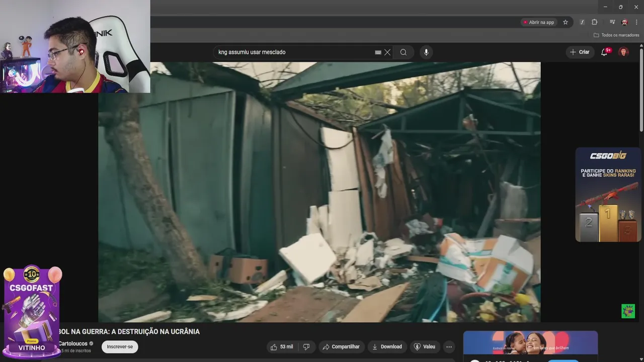Start voice search with the microphone
The image size is (644, 362).
pos(426,52)
